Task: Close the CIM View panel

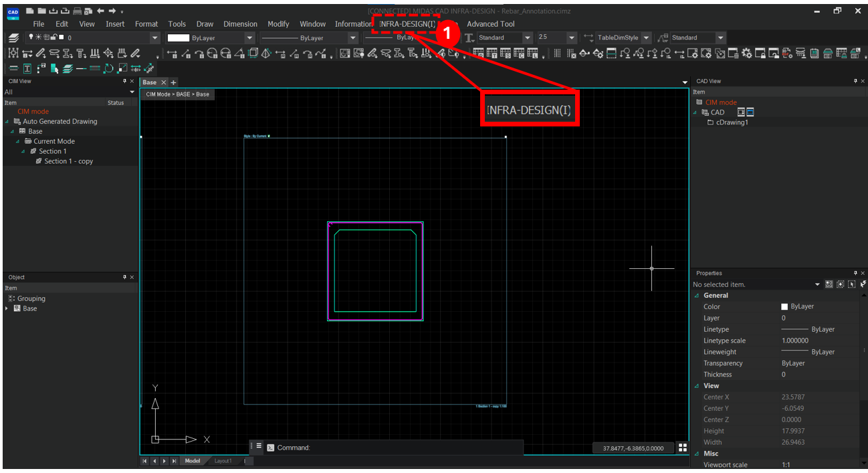Action: point(132,81)
